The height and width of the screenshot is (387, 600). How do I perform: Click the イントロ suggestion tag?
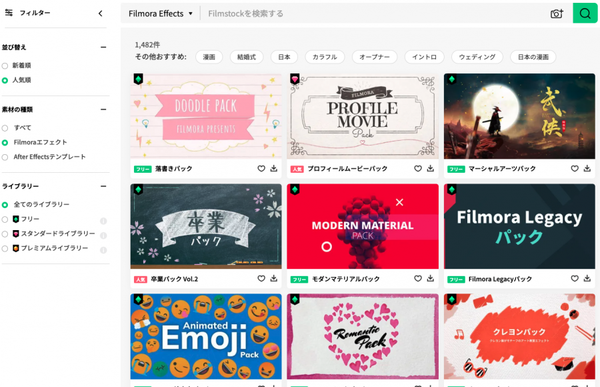[x=424, y=57]
